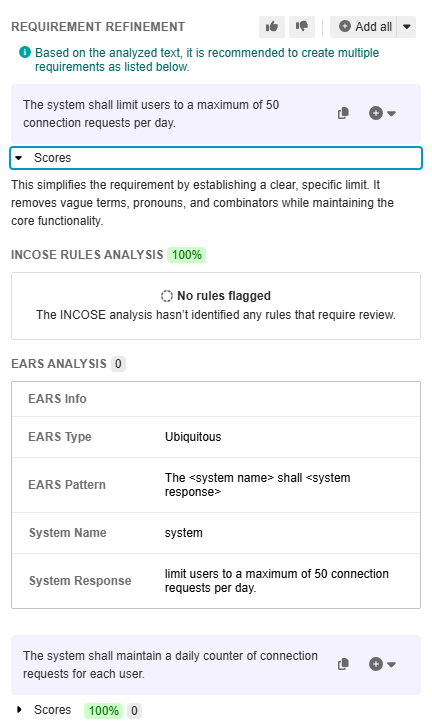Select the daily counter requirement card
This screenshot has height=726, width=432.
tap(216, 665)
